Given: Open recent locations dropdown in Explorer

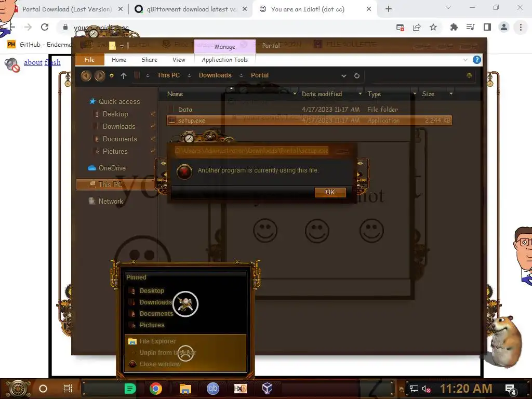Looking at the screenshot, I should pyautogui.click(x=111, y=76).
